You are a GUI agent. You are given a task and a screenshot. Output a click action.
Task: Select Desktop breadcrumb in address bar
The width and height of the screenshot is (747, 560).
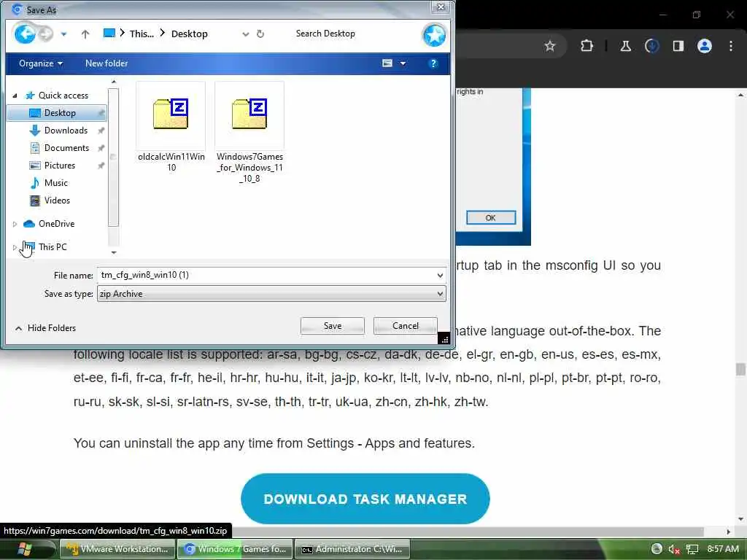189,34
